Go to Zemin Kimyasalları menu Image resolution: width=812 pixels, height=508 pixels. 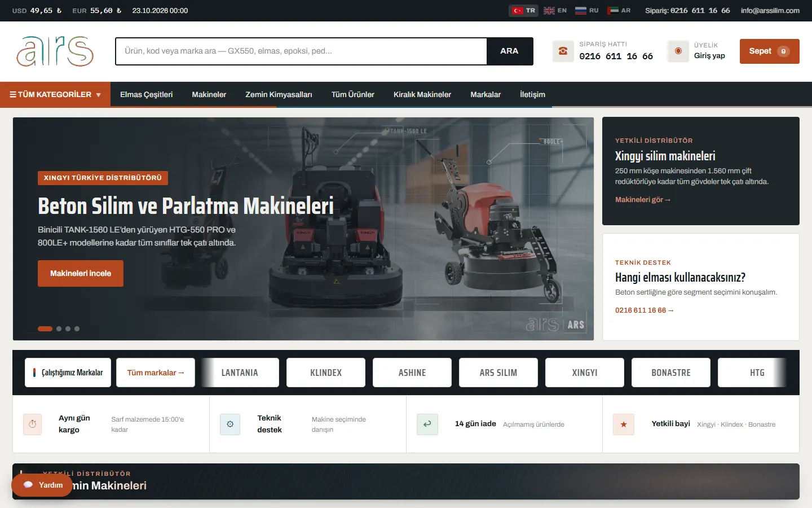(x=279, y=94)
